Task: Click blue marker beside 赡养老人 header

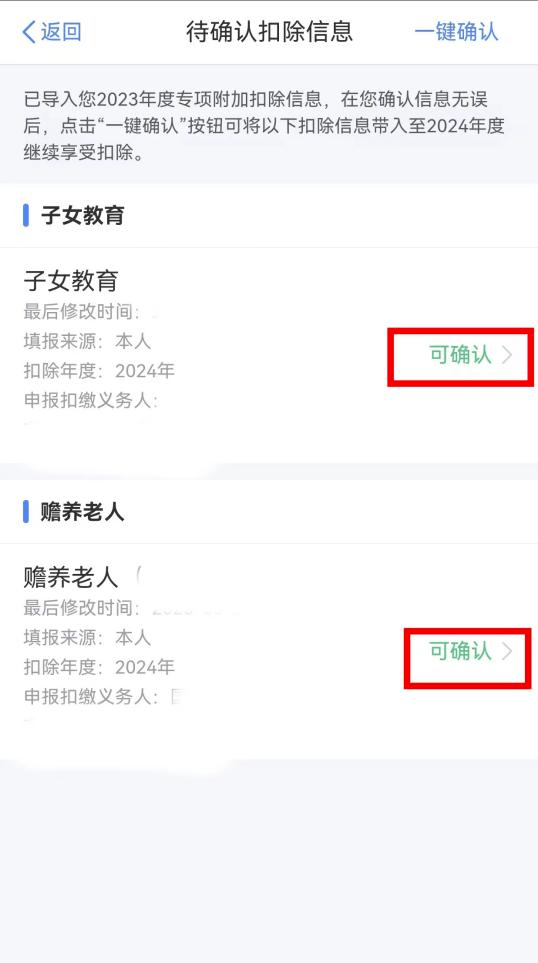Action: click(x=26, y=512)
